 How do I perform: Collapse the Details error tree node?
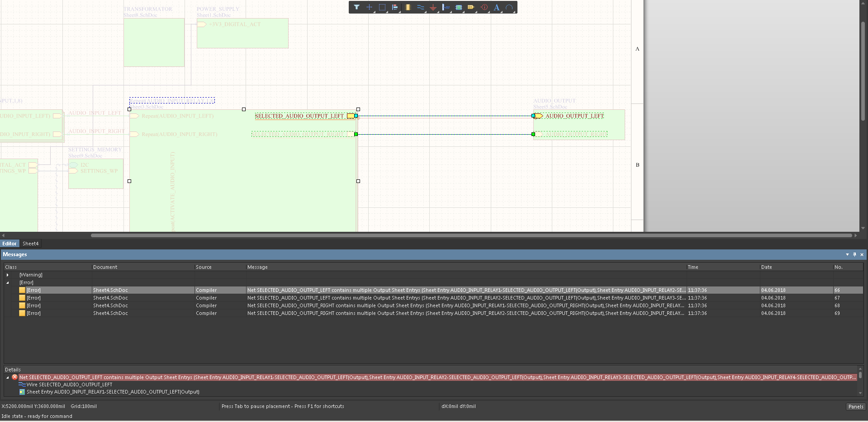[x=7, y=377]
